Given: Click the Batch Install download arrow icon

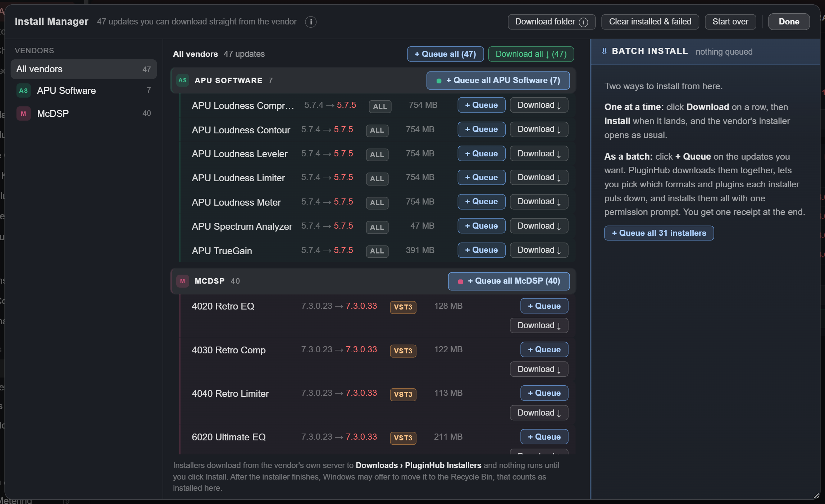Looking at the screenshot, I should (604, 51).
